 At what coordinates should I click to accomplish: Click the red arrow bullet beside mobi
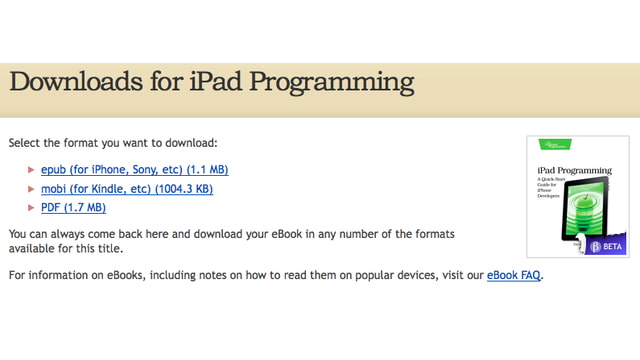pos(31,189)
